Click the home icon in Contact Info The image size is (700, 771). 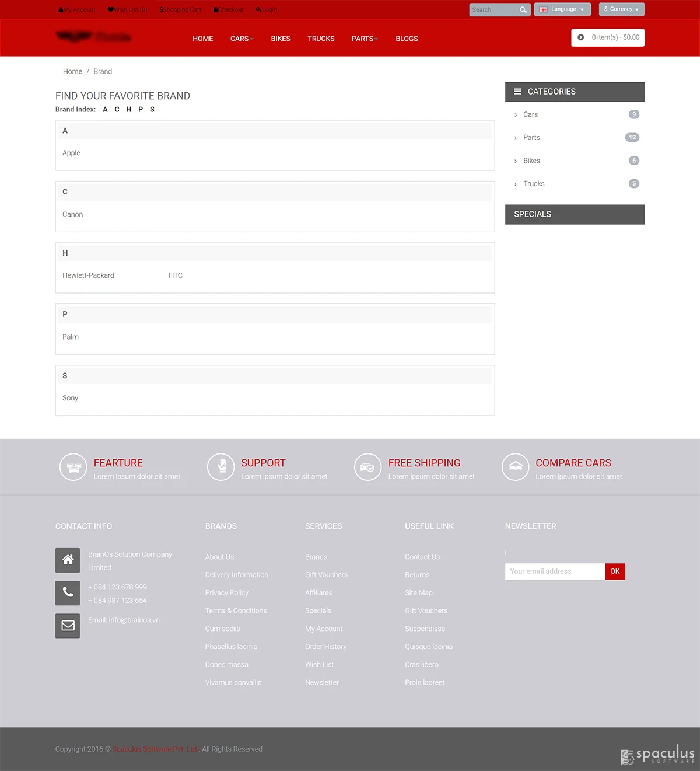click(x=68, y=560)
